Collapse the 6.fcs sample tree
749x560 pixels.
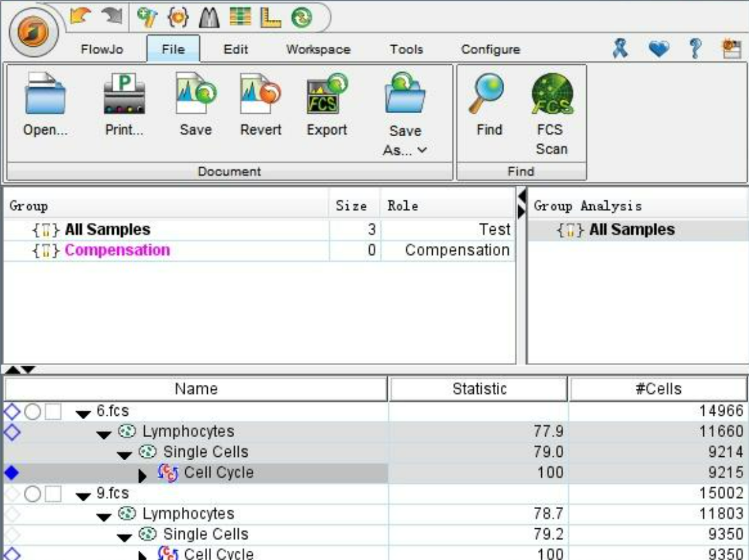coord(83,415)
